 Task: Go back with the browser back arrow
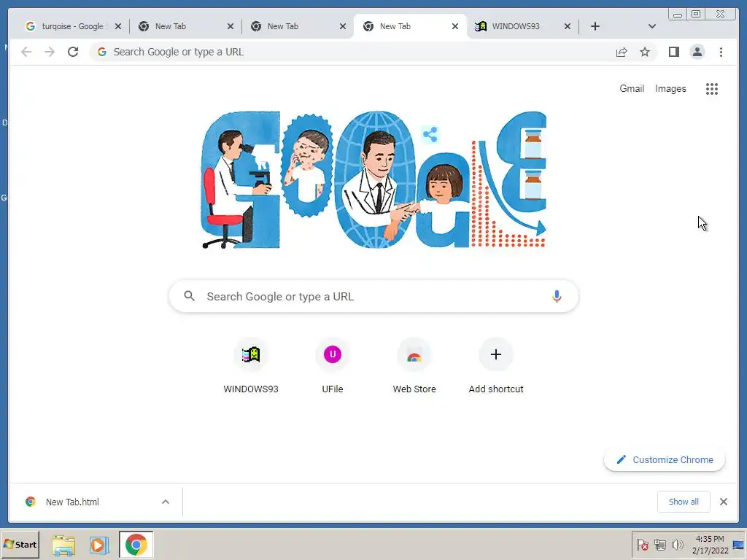coord(26,52)
